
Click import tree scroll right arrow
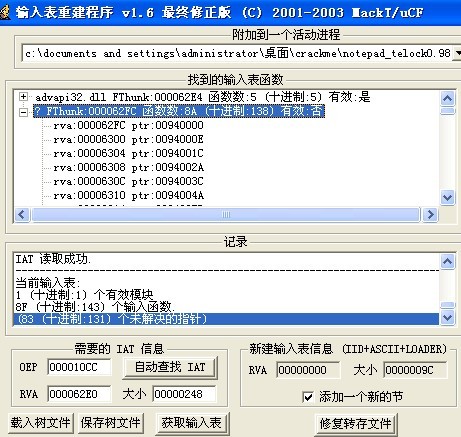coord(430,214)
